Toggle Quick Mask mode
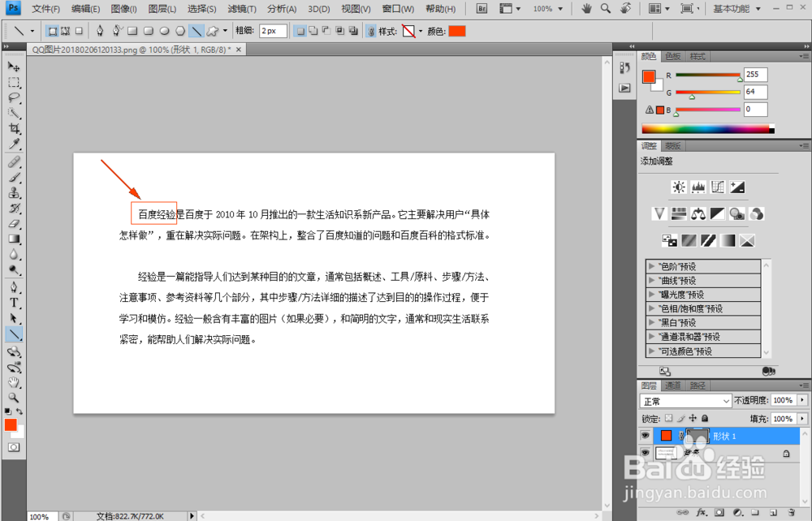This screenshot has width=812, height=521. pos(14,447)
